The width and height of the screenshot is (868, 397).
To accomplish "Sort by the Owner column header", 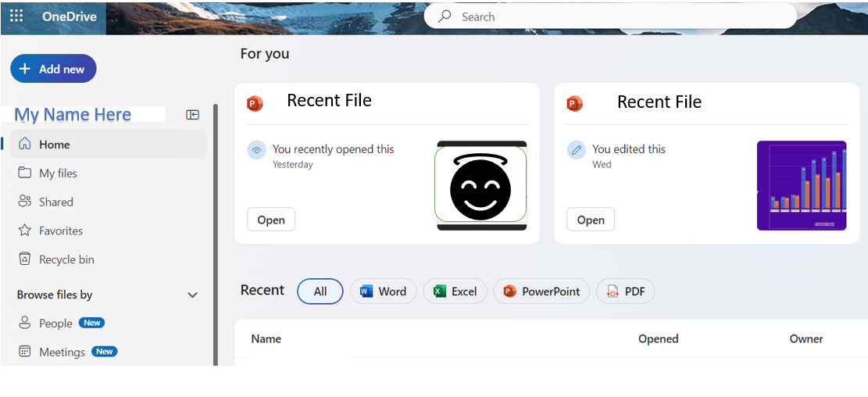I will (806, 339).
